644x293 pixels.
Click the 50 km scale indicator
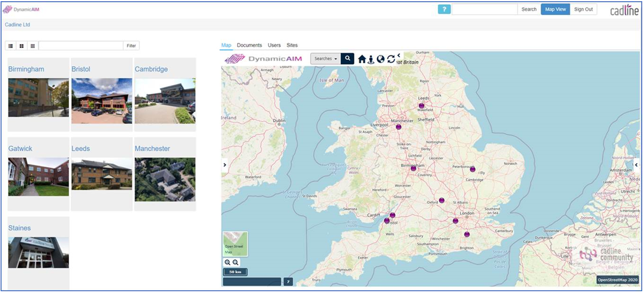[235, 272]
